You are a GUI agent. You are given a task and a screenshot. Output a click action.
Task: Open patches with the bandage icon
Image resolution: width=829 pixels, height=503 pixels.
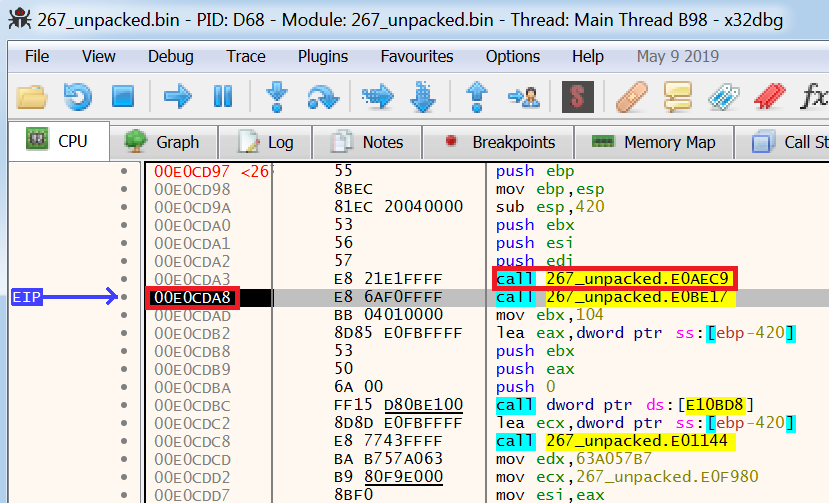632,97
